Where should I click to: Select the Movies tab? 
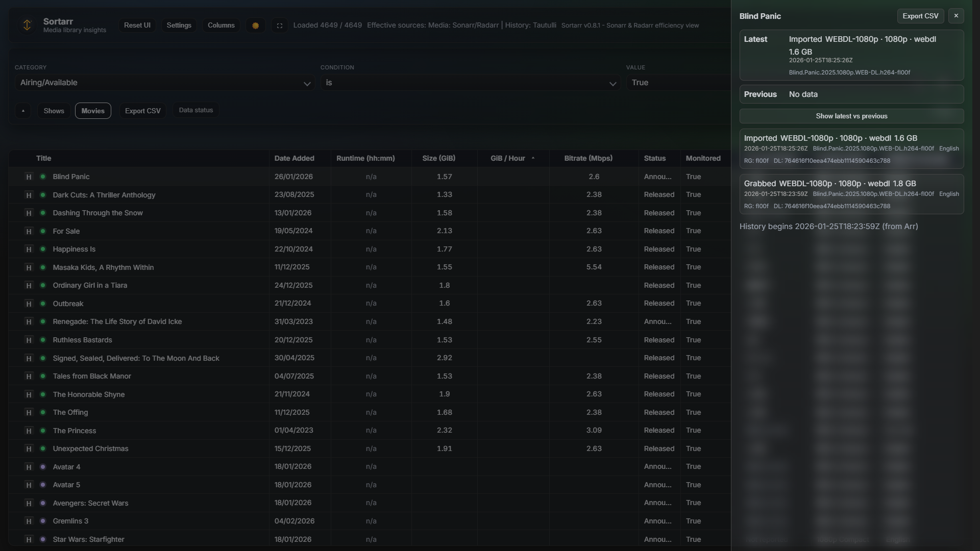(x=93, y=111)
